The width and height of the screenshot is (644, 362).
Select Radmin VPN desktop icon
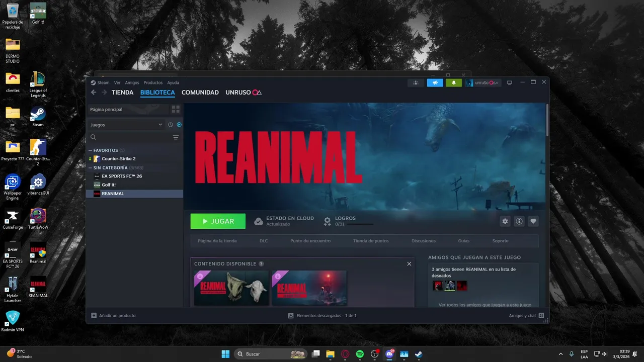click(x=13, y=321)
